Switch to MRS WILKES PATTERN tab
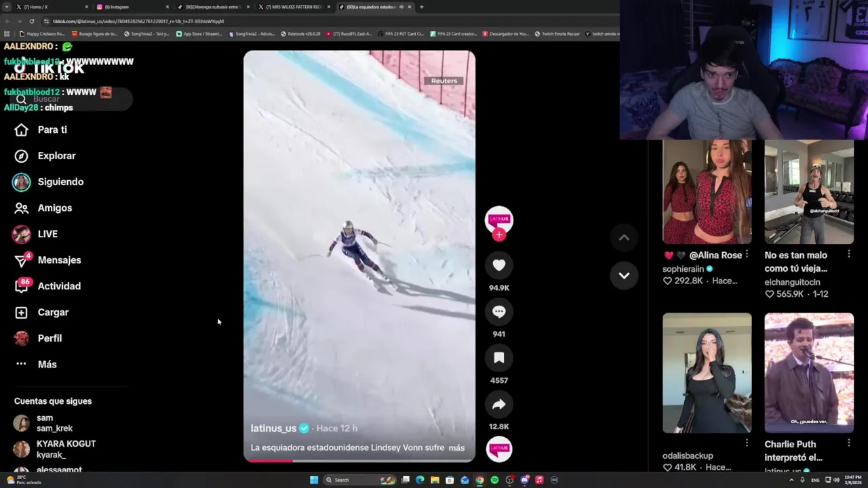Screen dimensions: 868x488 coord(294,7)
